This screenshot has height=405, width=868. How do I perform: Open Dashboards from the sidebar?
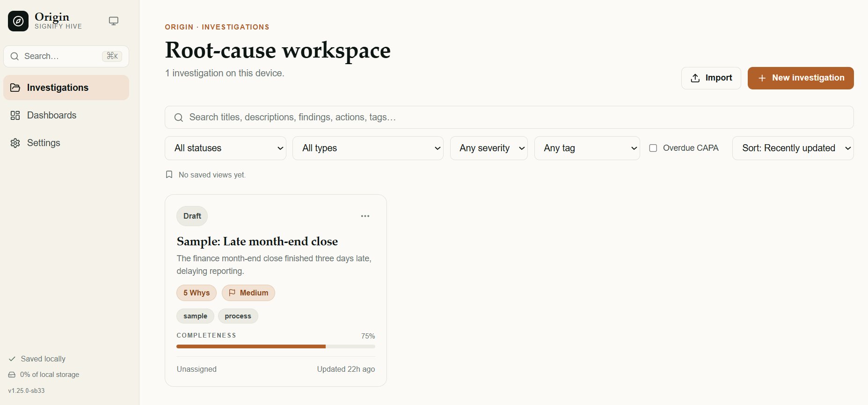coord(66,115)
